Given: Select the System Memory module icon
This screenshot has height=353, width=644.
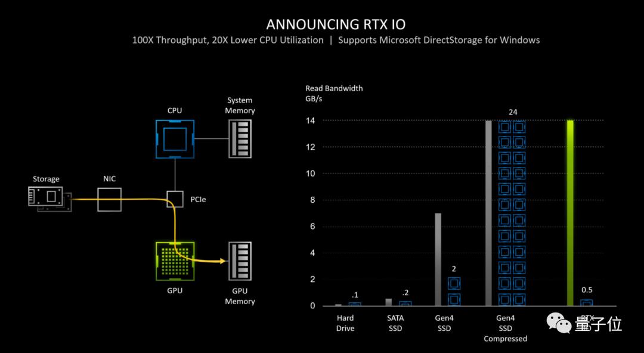Looking at the screenshot, I should coord(240,139).
